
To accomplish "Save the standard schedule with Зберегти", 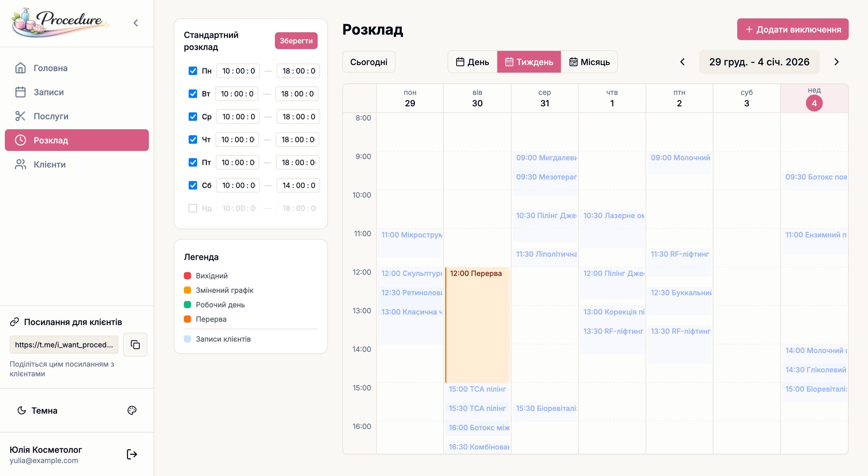I will pyautogui.click(x=296, y=41).
